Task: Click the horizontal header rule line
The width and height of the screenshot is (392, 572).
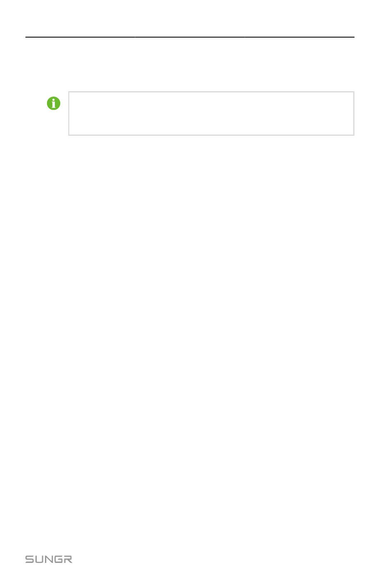Action: 190,37
